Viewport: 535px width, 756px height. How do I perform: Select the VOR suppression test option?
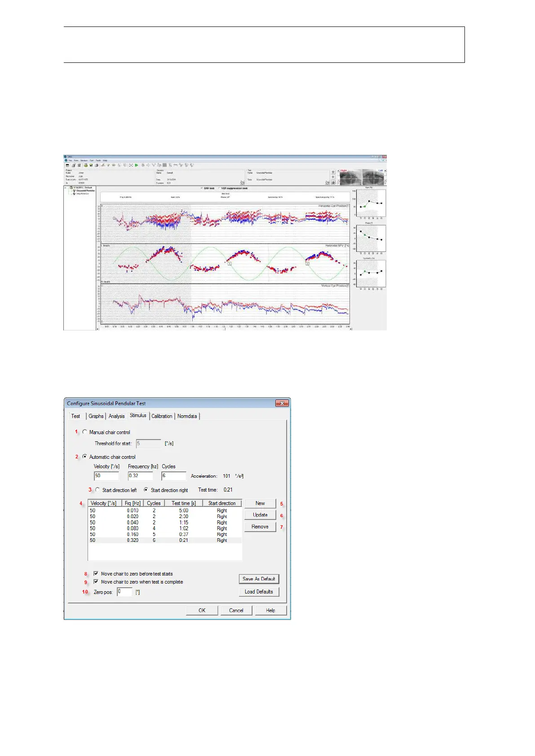pos(233,188)
